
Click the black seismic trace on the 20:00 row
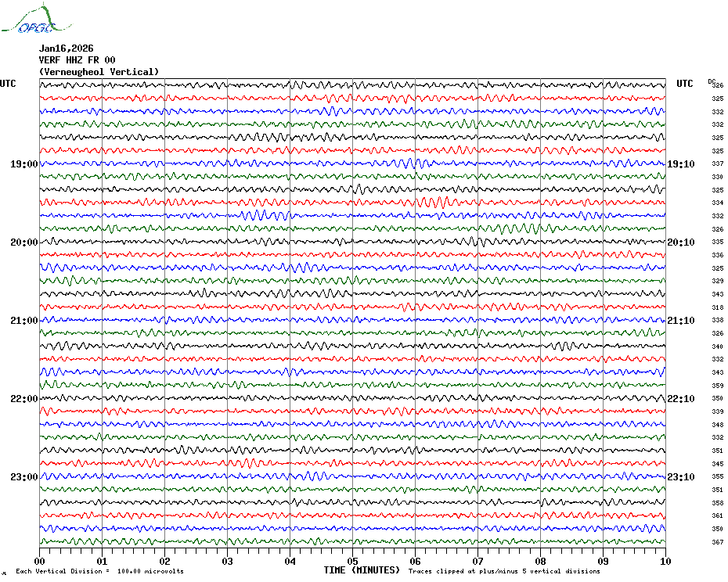pos(353,242)
